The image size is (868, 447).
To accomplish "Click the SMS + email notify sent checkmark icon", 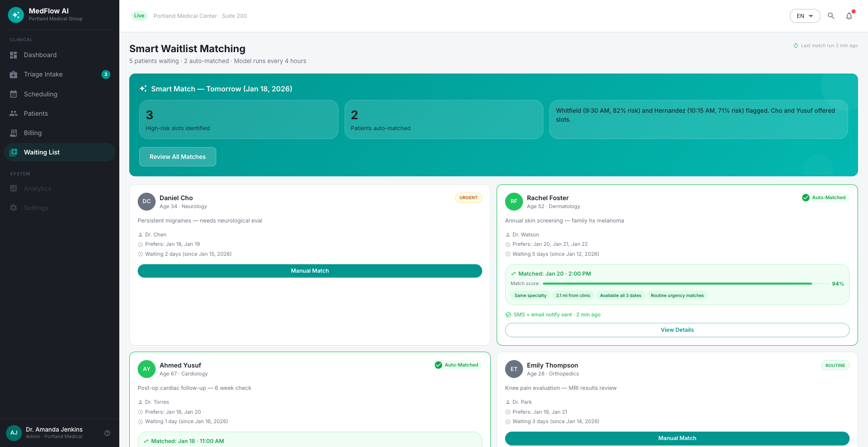I will click(508, 315).
